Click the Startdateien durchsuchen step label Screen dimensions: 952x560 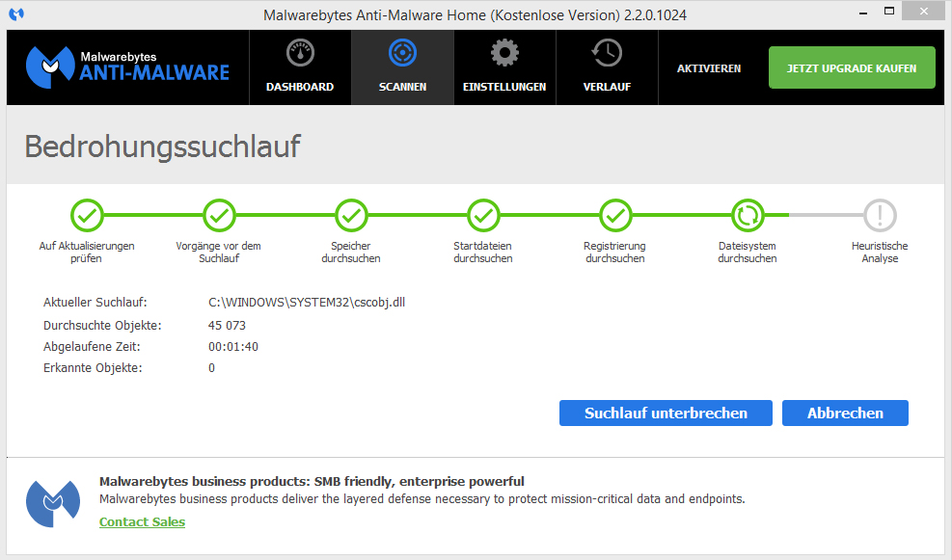482,252
